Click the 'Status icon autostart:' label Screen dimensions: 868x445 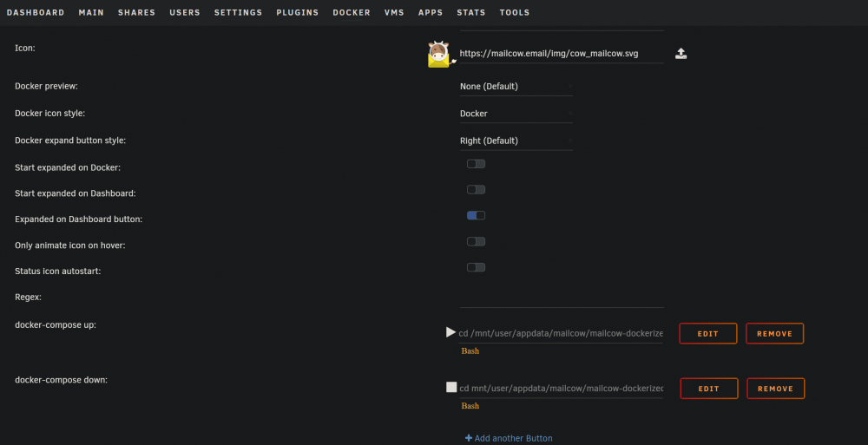(57, 272)
